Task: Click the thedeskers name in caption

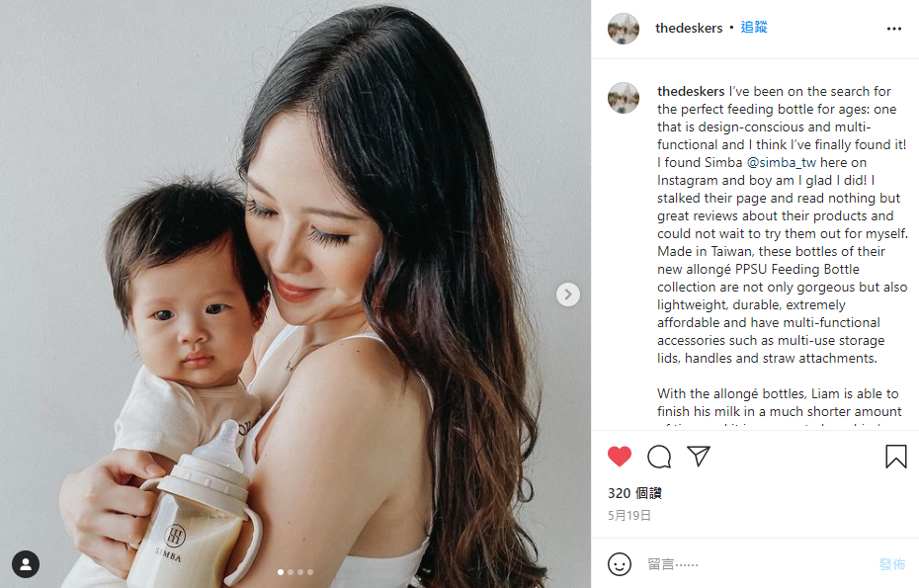Action: [691, 92]
